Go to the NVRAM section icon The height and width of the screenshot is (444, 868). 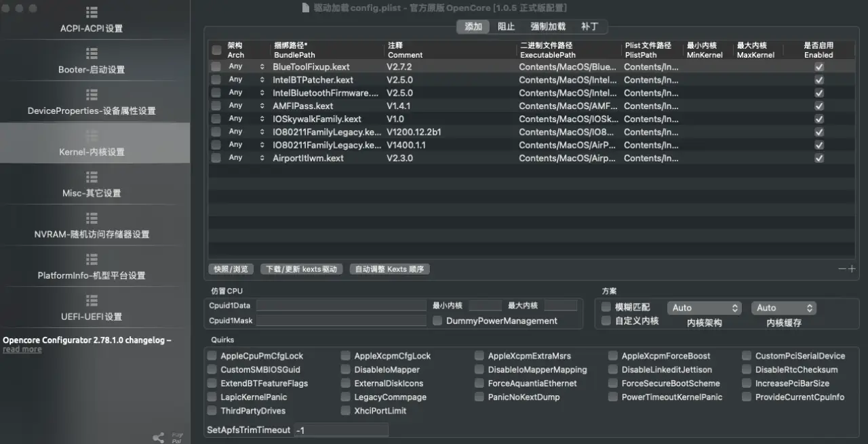92,218
